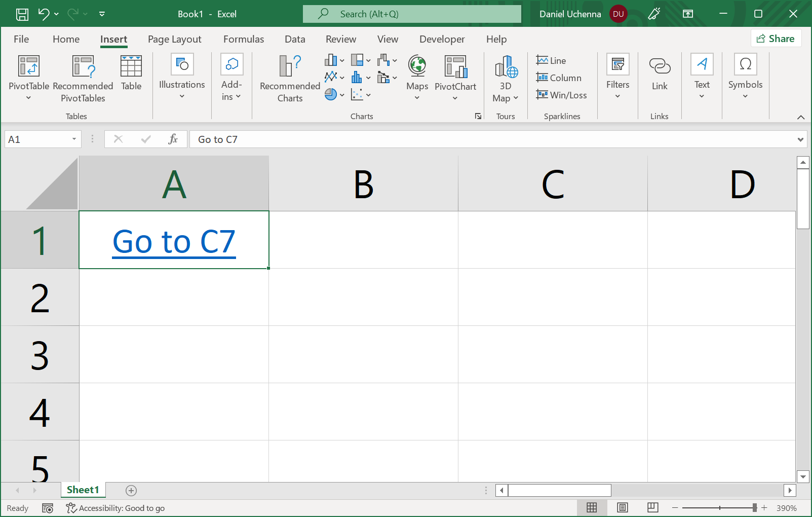Open the Formulas tab
Screen dimensions: 812x517
243,39
